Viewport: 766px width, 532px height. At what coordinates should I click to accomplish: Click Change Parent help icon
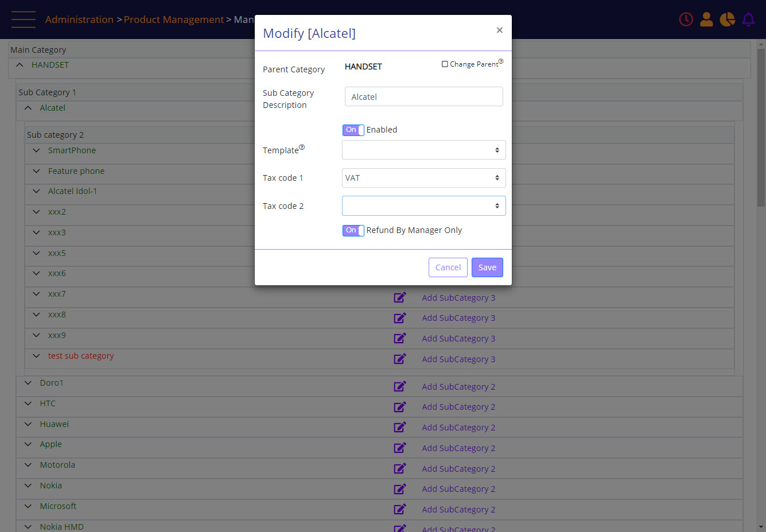501,61
